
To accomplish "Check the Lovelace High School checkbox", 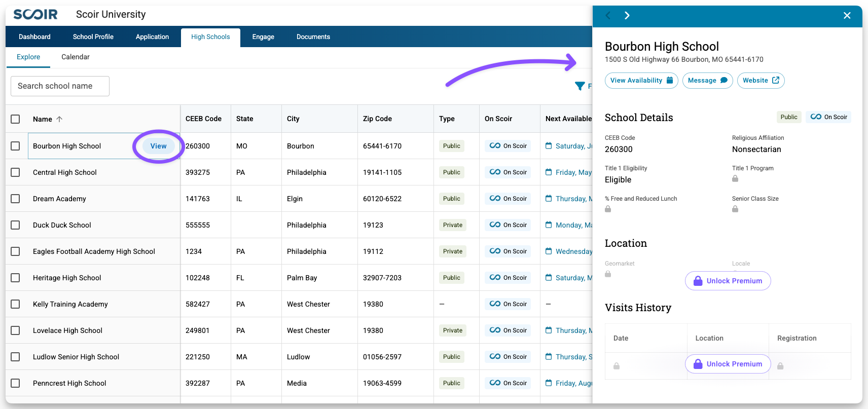I will pyautogui.click(x=15, y=330).
